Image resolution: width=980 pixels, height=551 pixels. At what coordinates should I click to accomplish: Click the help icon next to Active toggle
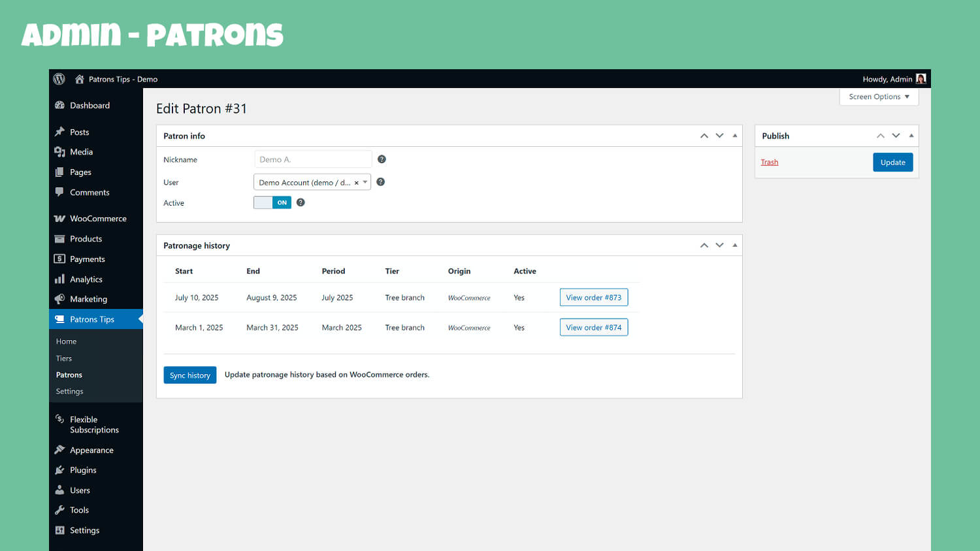click(x=301, y=202)
